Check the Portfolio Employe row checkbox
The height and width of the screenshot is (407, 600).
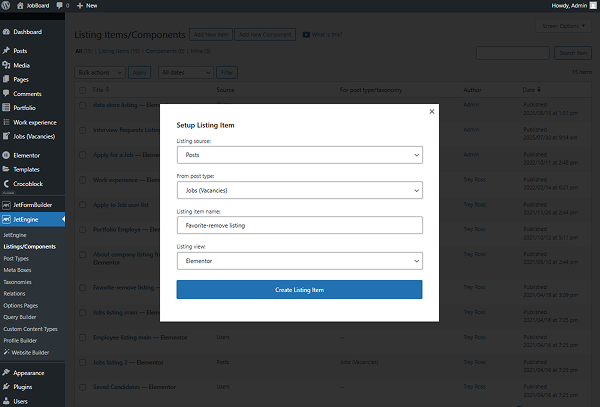point(83,230)
